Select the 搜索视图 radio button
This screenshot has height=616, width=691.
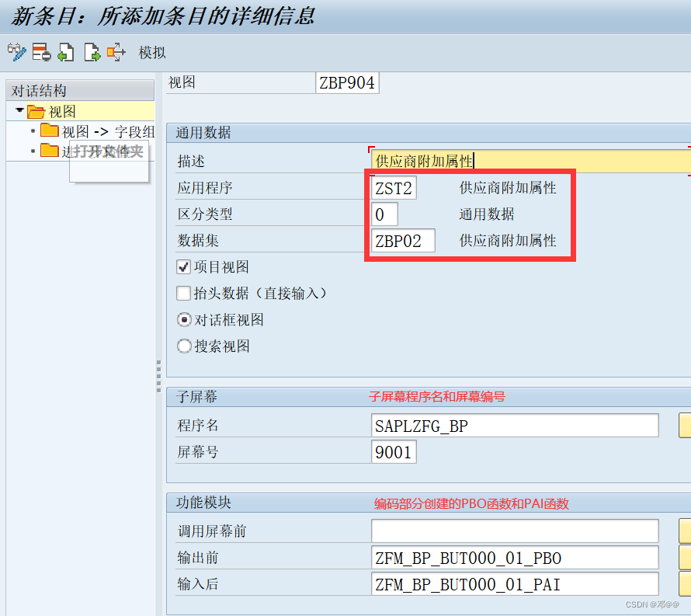(184, 346)
